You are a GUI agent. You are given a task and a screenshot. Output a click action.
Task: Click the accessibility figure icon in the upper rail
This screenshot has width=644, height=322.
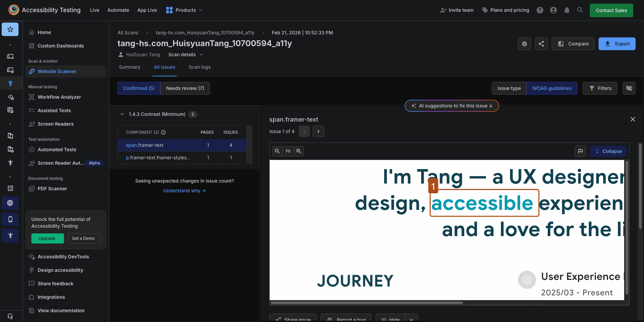(x=10, y=83)
